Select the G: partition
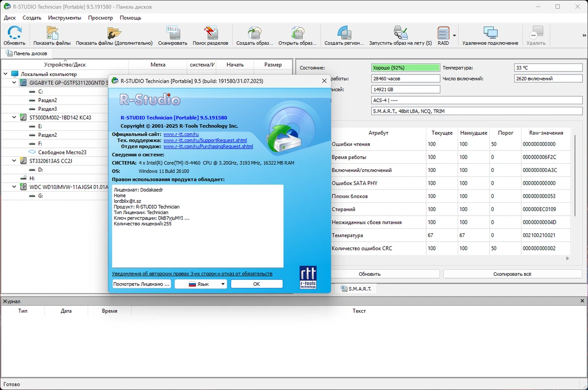The image size is (588, 390). (x=41, y=195)
